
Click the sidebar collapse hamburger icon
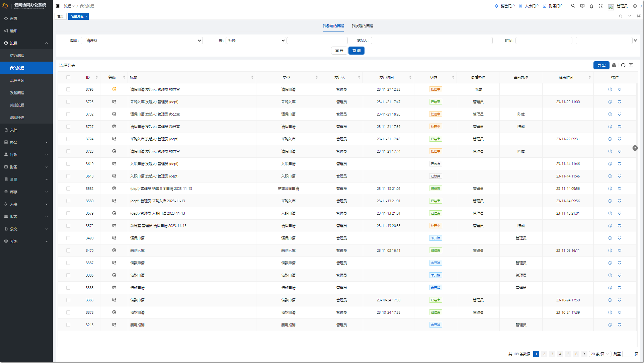[x=58, y=6]
